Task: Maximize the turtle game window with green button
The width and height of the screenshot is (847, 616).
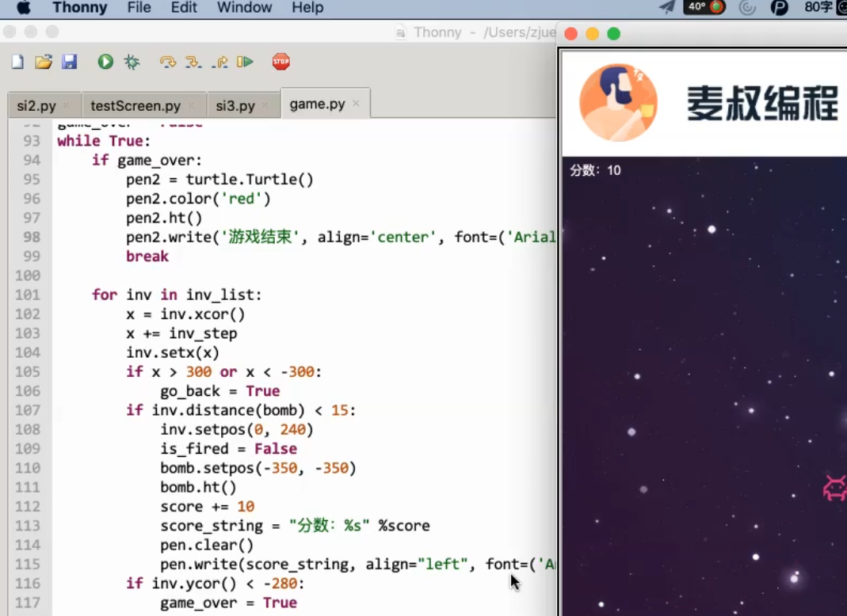Action: tap(613, 34)
